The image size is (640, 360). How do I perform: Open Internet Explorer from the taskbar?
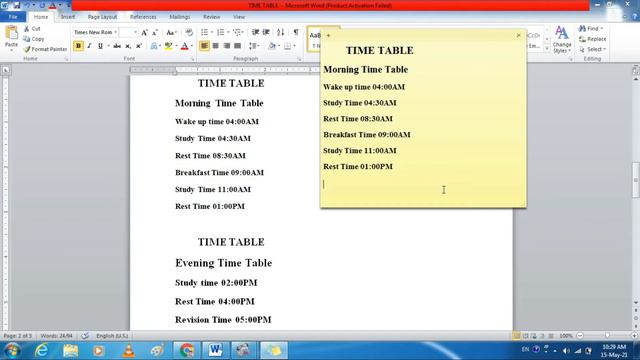click(42, 350)
